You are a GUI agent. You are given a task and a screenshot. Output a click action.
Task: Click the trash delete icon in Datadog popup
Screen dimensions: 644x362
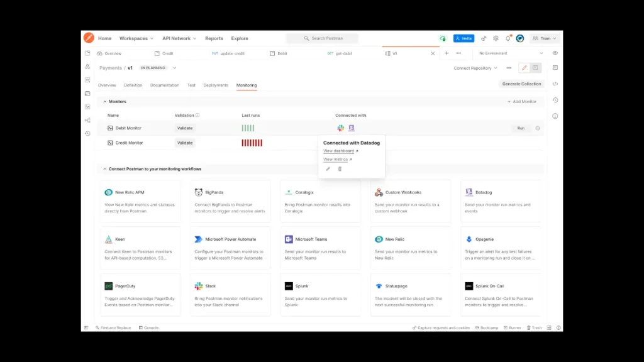340,169
